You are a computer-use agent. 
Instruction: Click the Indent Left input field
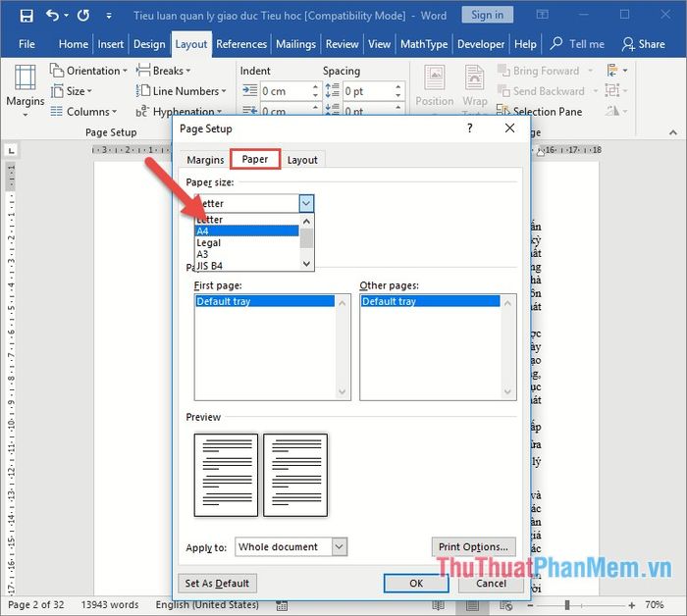click(x=286, y=91)
